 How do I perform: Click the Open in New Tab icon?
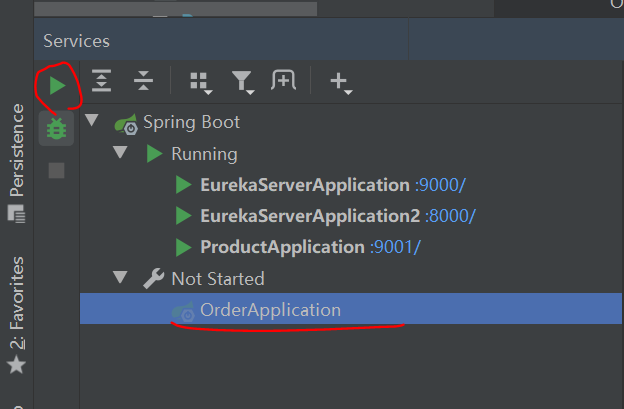[x=284, y=80]
